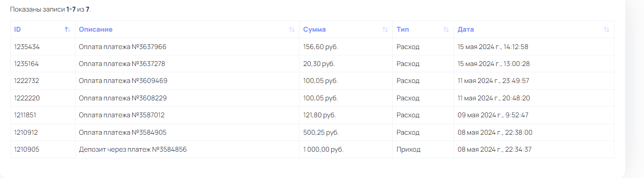Select the Сумма column header text

tap(315, 29)
